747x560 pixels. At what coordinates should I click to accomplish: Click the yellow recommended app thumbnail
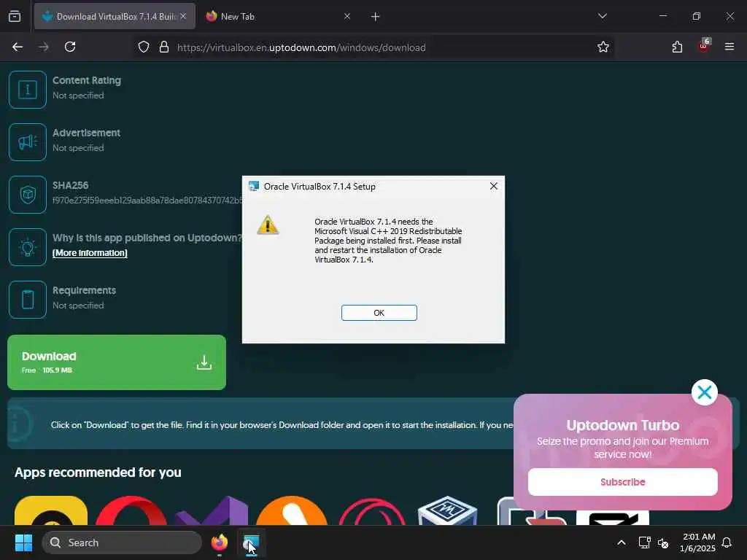51,510
